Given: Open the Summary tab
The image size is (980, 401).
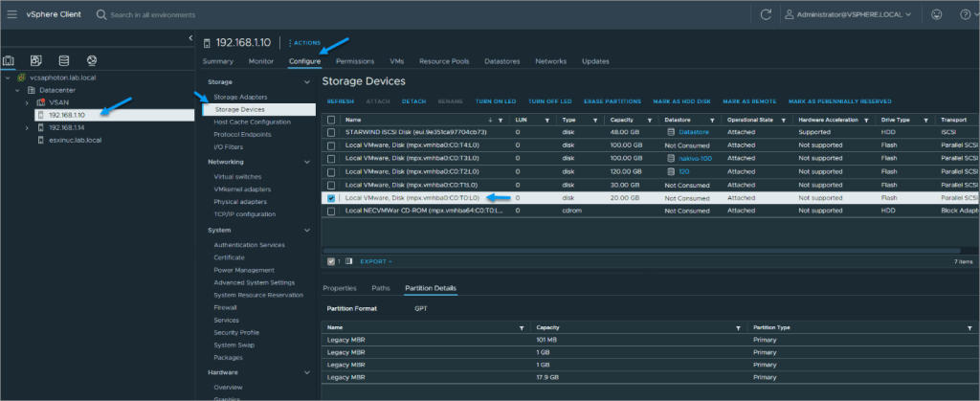Looking at the screenshot, I should point(217,61).
